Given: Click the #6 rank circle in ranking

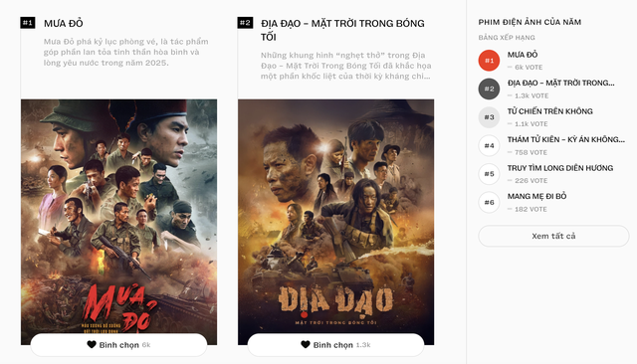Looking at the screenshot, I should pyautogui.click(x=489, y=202).
